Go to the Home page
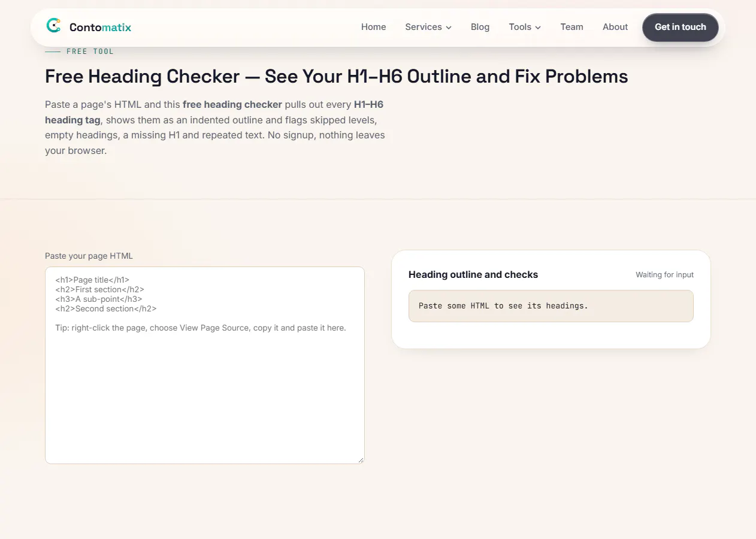The height and width of the screenshot is (539, 756). (373, 27)
